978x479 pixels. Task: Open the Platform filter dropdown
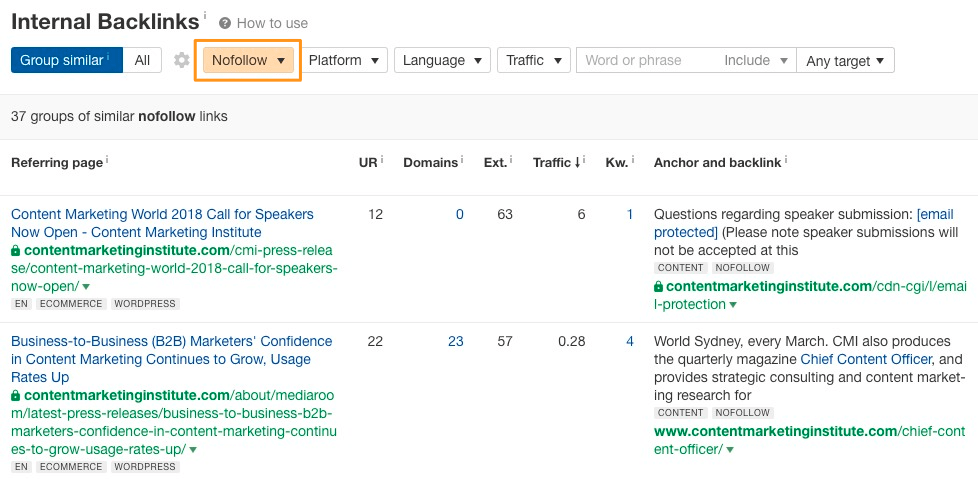pos(344,60)
